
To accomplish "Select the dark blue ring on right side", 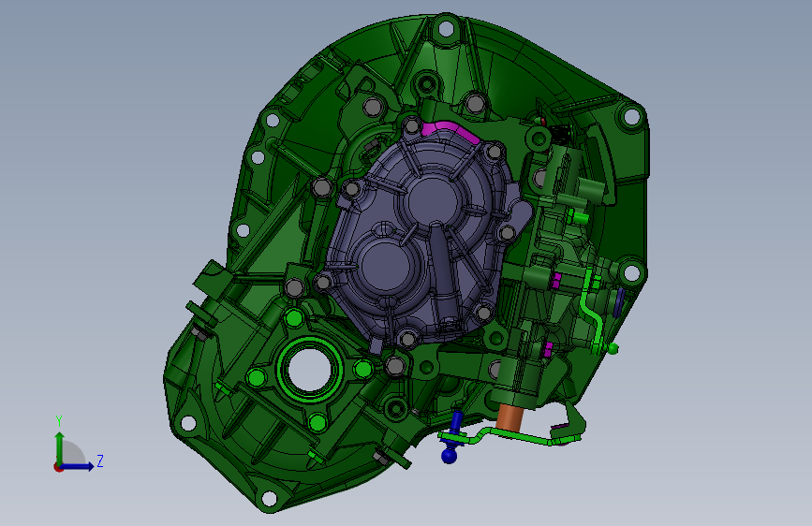I will point(618,302).
